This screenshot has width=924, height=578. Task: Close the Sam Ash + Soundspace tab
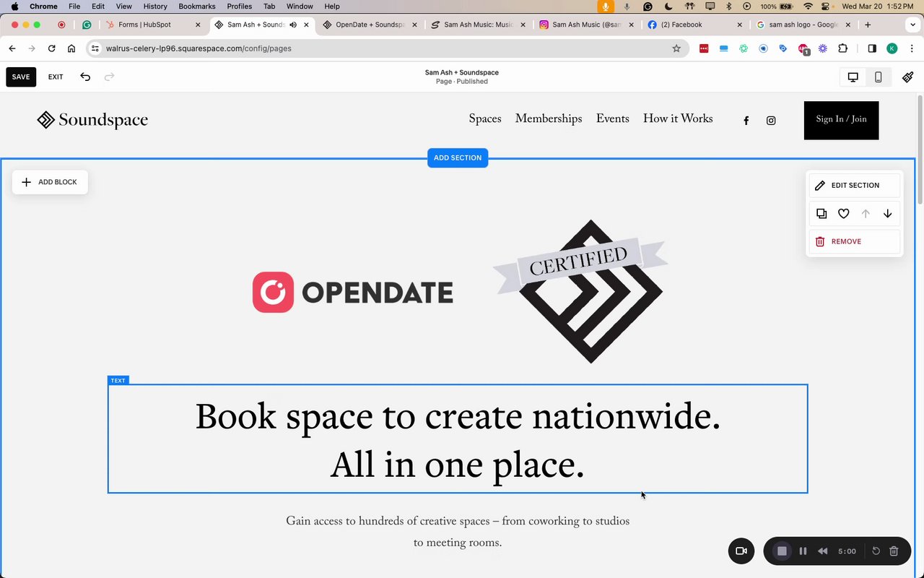pos(307,25)
